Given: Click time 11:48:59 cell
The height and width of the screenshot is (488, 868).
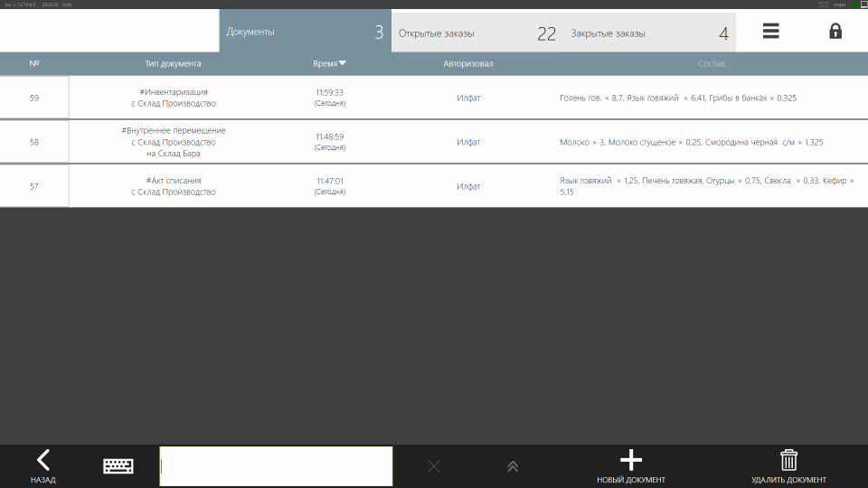Looking at the screenshot, I should (x=329, y=142).
